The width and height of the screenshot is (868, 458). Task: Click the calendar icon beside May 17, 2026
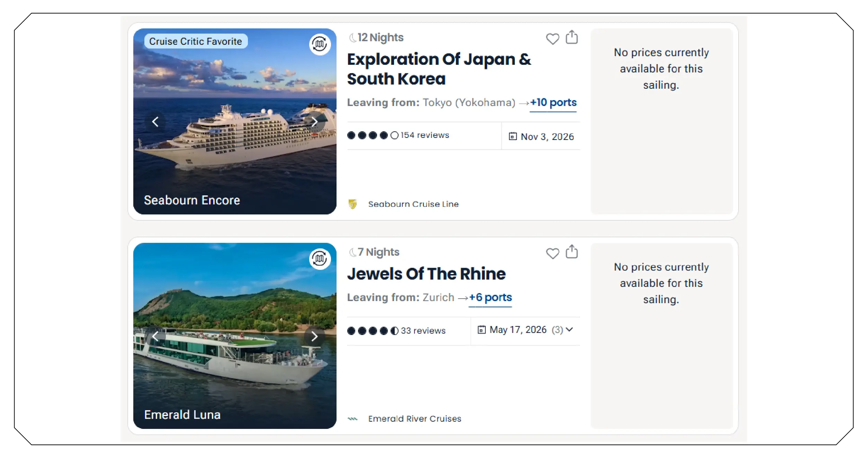click(481, 330)
